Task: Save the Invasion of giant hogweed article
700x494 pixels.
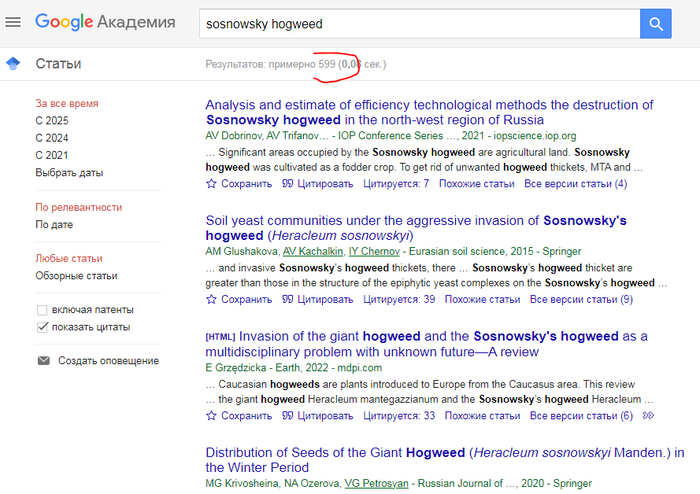Action: [238, 415]
